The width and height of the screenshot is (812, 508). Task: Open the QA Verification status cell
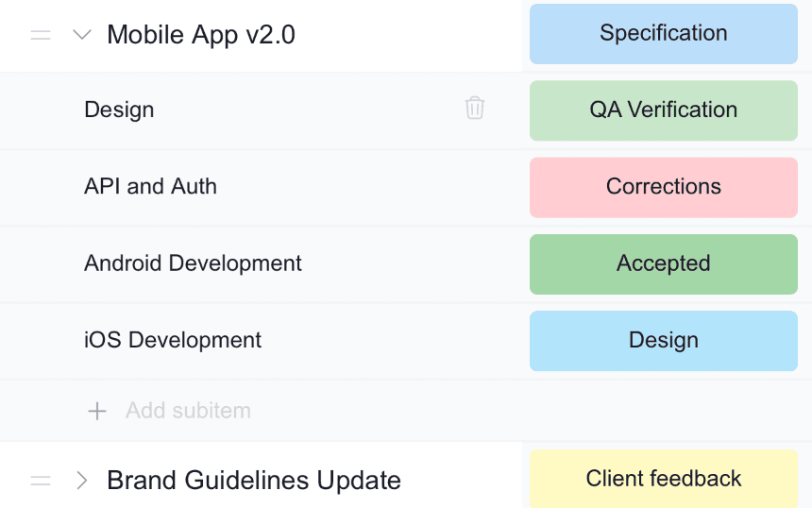tap(663, 110)
